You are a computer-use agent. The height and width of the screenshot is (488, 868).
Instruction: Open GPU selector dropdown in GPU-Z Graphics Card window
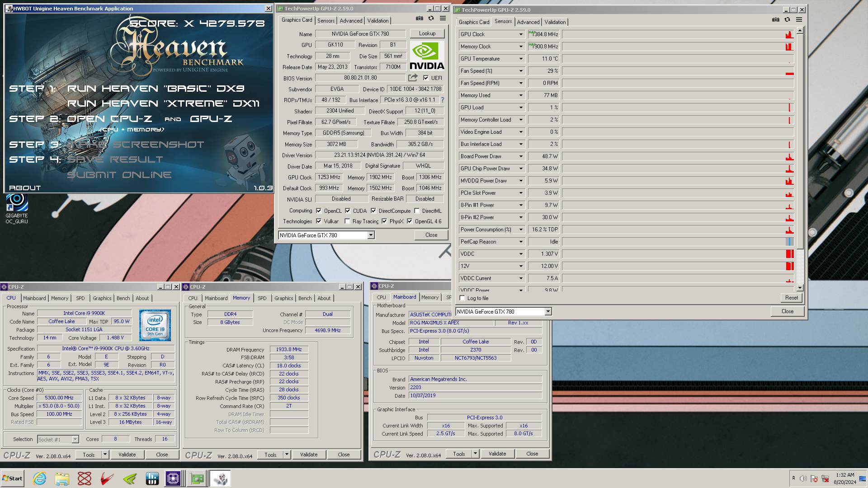[x=371, y=235]
